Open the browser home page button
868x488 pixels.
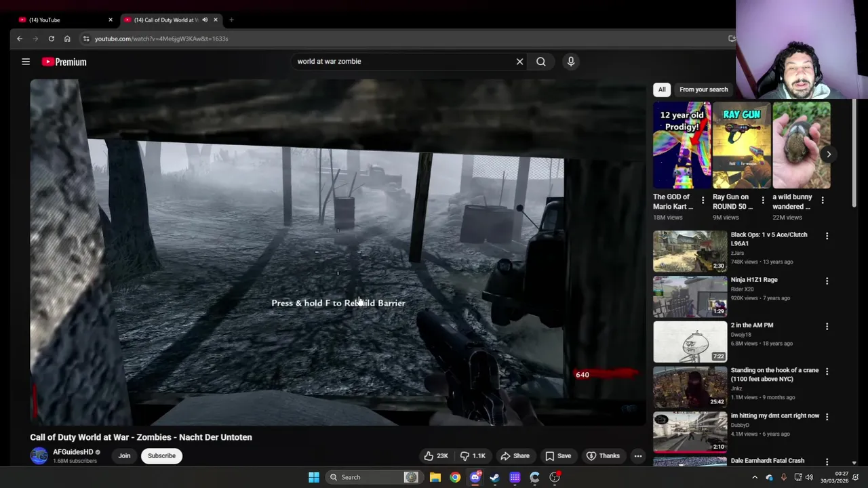67,39
